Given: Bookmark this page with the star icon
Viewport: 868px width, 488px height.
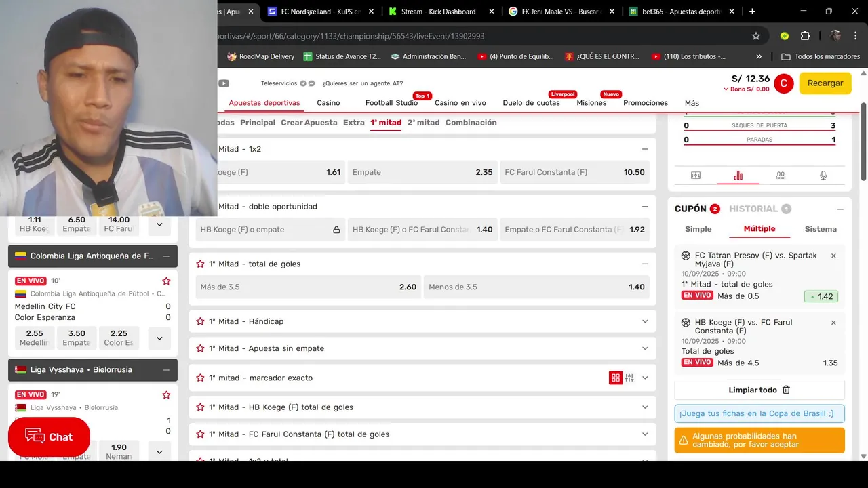Looking at the screenshot, I should [756, 36].
